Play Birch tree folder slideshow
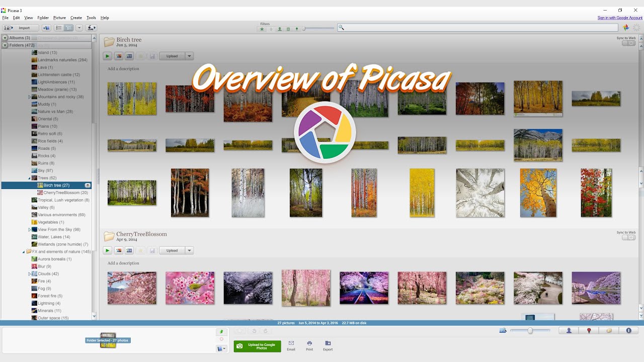The width and height of the screenshot is (644, 362). tap(108, 56)
